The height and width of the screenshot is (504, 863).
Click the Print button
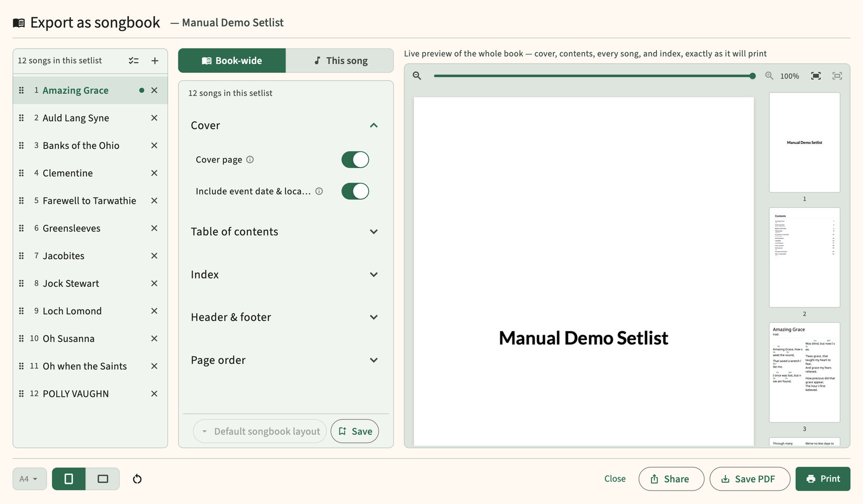[x=823, y=479]
